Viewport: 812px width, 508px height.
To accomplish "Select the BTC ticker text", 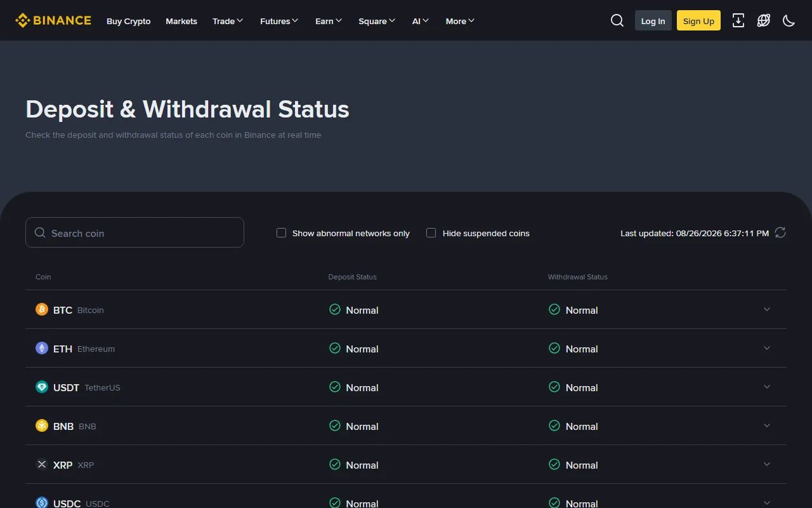I will click(x=63, y=310).
